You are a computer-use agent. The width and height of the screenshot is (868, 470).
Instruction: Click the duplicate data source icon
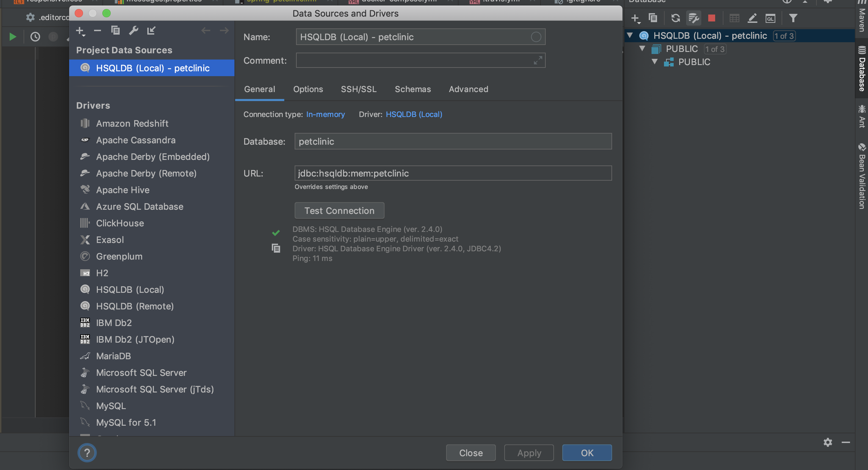116,31
